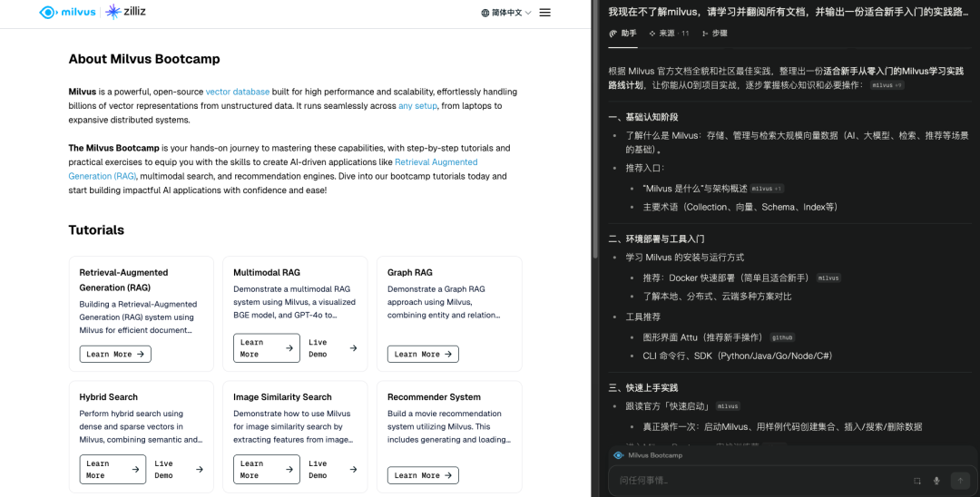Click the "二、环境部署与工具入门" section heading
980x497 pixels.
point(656,239)
